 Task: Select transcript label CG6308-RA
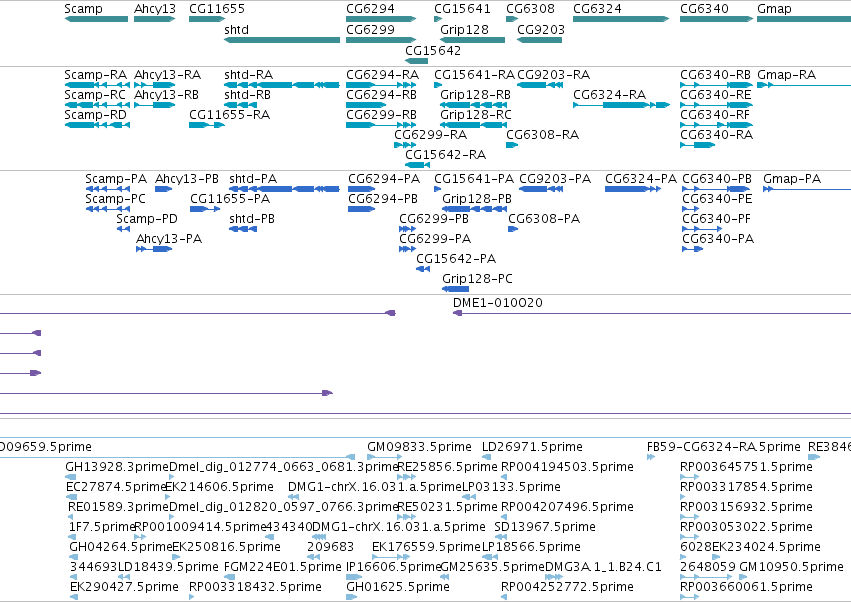[x=542, y=135]
